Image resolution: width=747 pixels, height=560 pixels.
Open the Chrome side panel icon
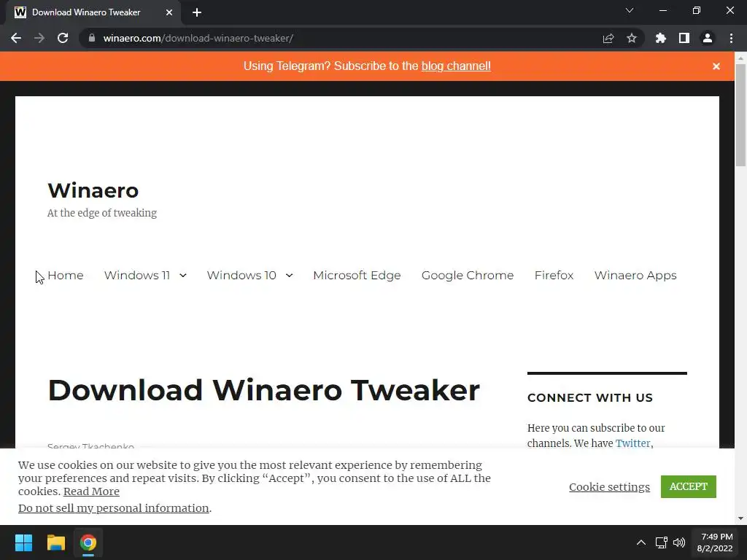[x=684, y=38]
